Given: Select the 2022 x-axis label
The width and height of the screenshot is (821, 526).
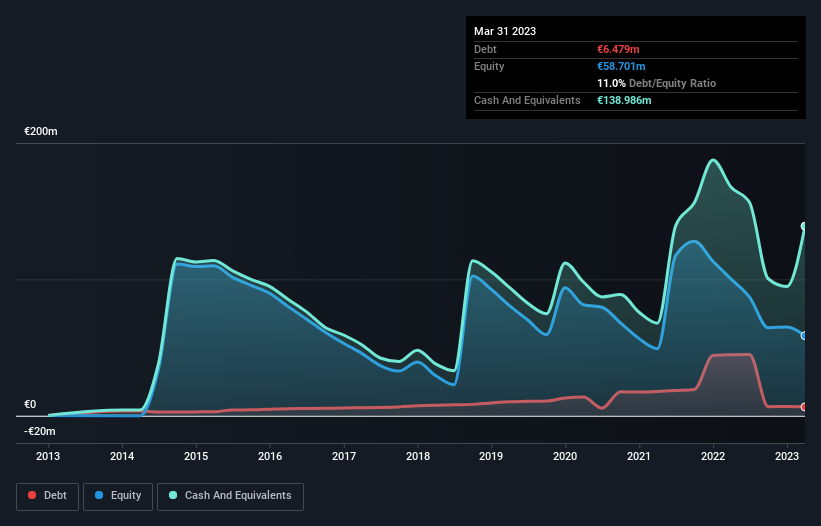Looking at the screenshot, I should (x=713, y=456).
